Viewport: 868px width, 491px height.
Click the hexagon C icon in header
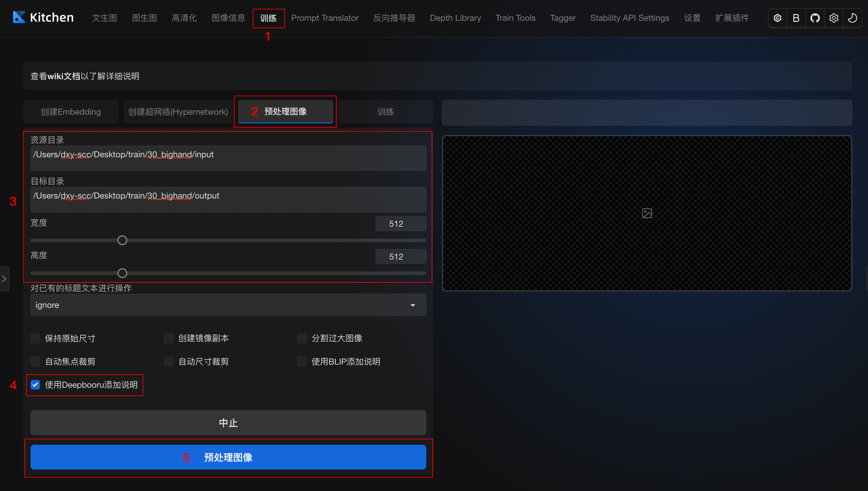tap(777, 18)
